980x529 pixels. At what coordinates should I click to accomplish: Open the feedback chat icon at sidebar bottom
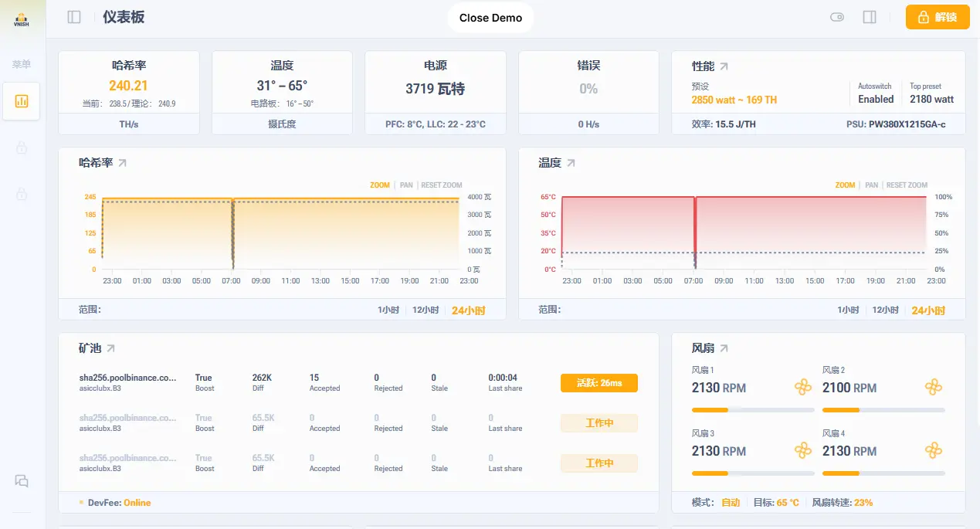[x=21, y=480]
